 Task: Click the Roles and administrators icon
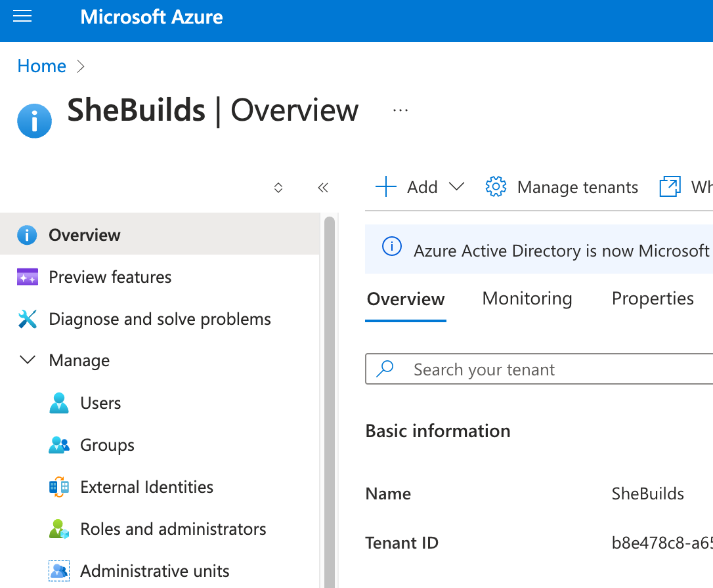pos(59,529)
